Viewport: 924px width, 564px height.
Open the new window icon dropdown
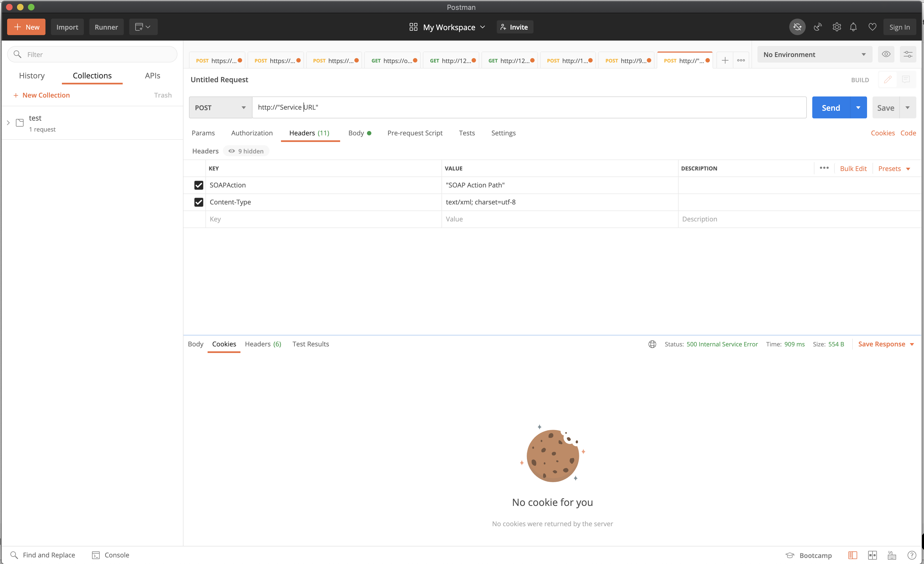point(143,27)
